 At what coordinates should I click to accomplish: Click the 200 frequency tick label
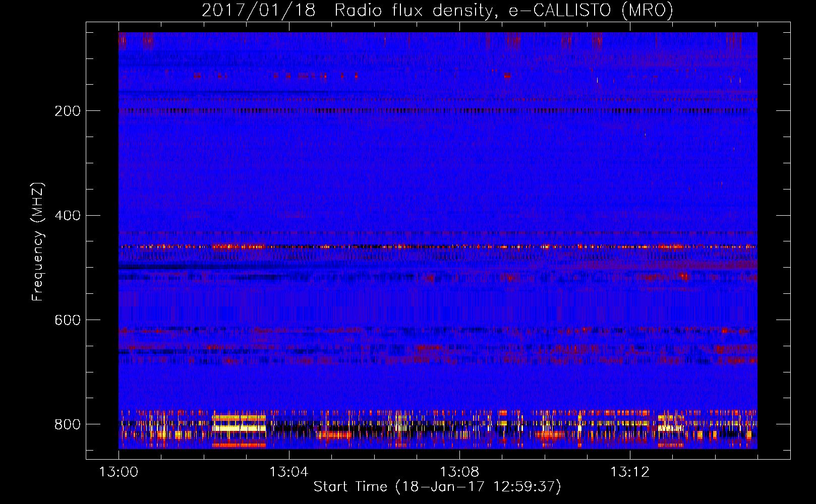click(68, 111)
